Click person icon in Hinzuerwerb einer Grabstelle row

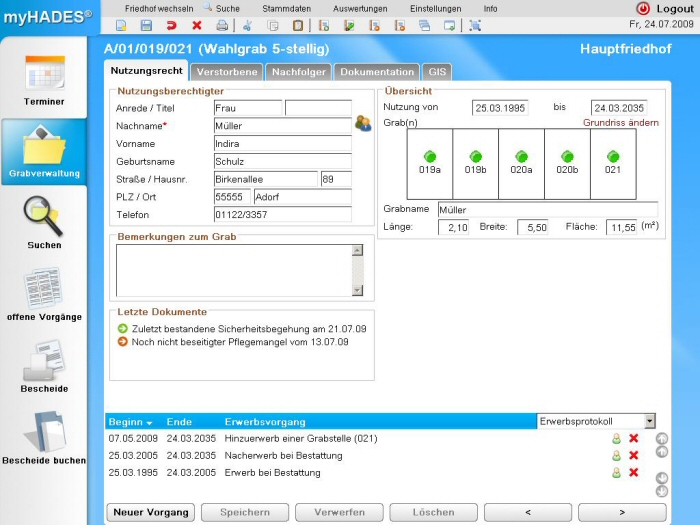point(617,438)
